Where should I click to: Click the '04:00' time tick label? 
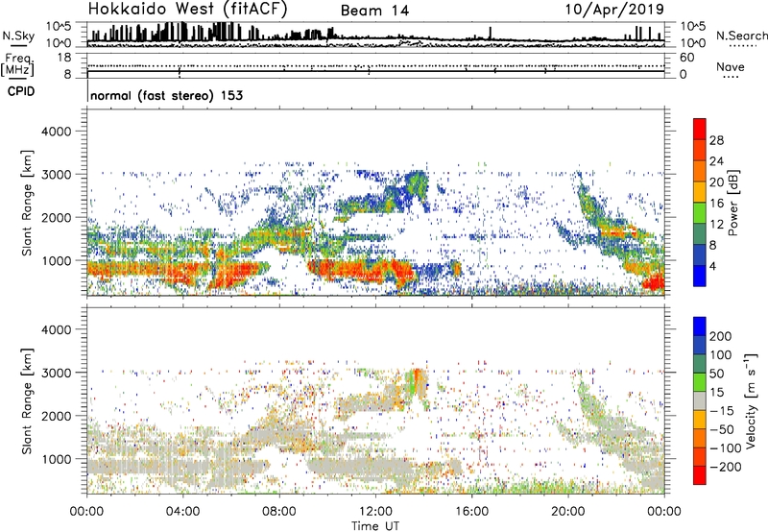[182, 512]
